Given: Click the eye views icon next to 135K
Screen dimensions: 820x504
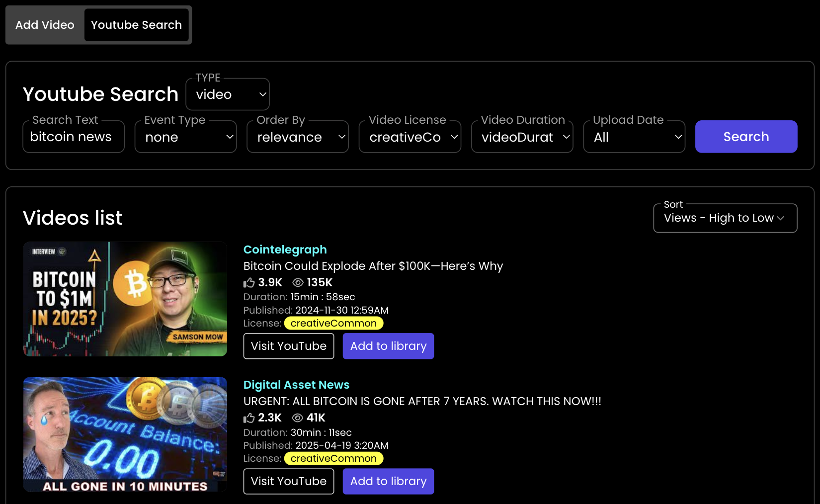Looking at the screenshot, I should pos(298,283).
